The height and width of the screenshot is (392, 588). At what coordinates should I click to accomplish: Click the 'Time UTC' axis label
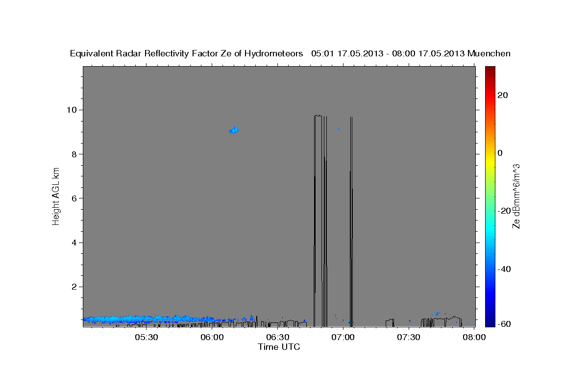point(279,347)
